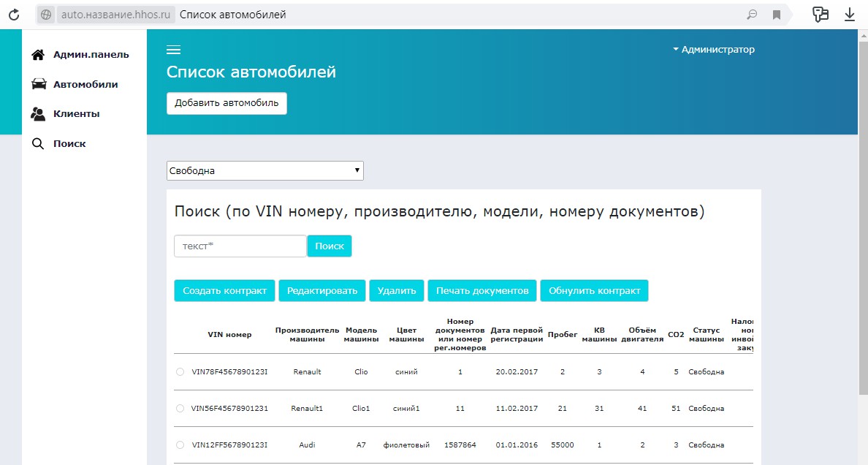Image resolution: width=868 pixels, height=465 pixels.
Task: Click the date 20.02.2017 cell
Action: (x=517, y=372)
